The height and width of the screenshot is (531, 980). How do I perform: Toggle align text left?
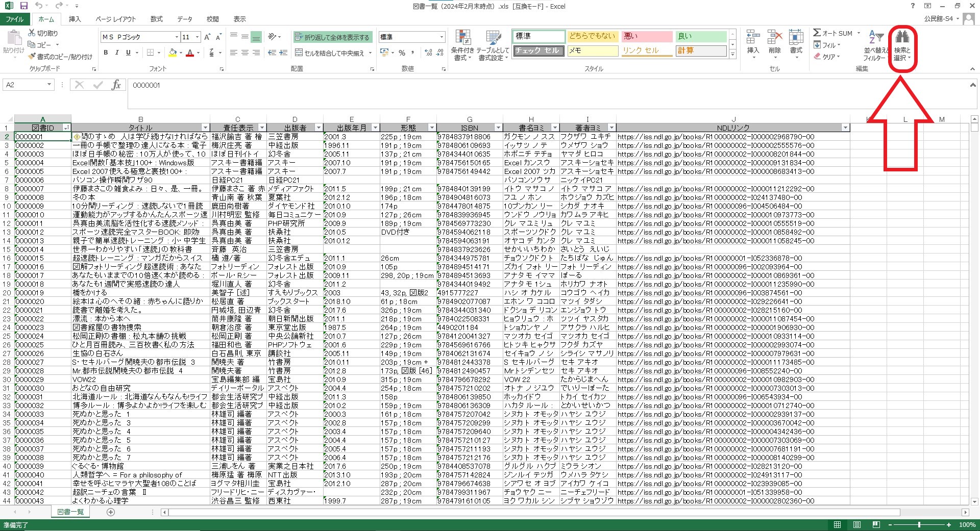(234, 53)
